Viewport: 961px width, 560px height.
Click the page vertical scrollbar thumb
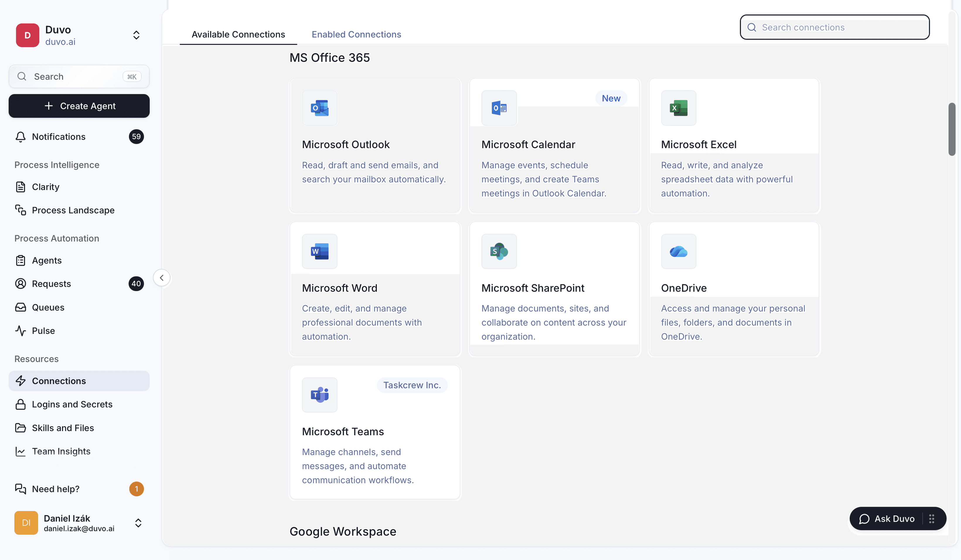pyautogui.click(x=952, y=129)
